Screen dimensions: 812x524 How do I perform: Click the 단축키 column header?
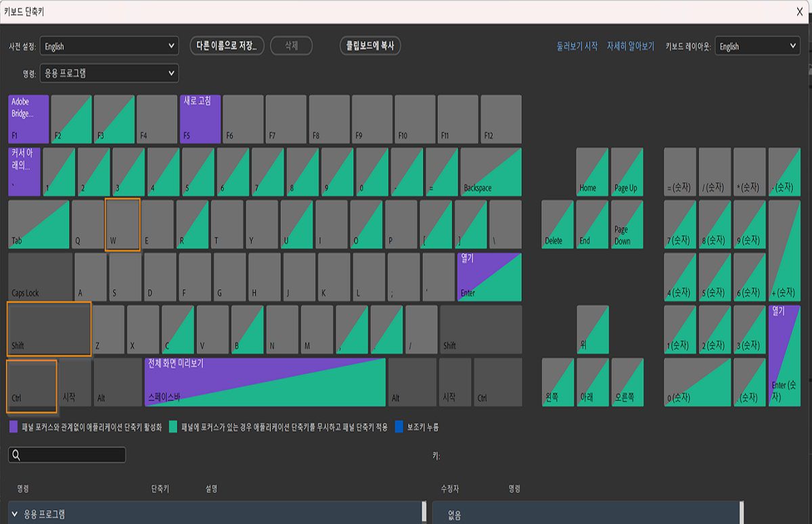click(x=160, y=488)
